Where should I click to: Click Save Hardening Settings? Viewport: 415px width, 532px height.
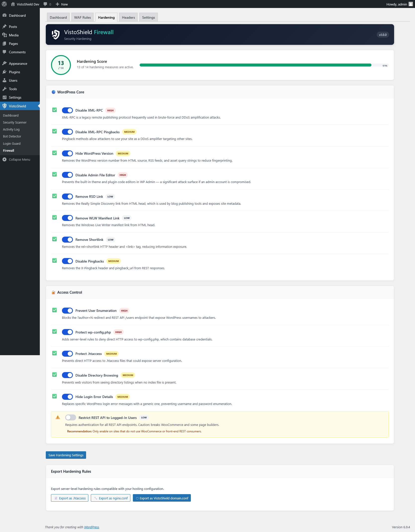(66, 455)
